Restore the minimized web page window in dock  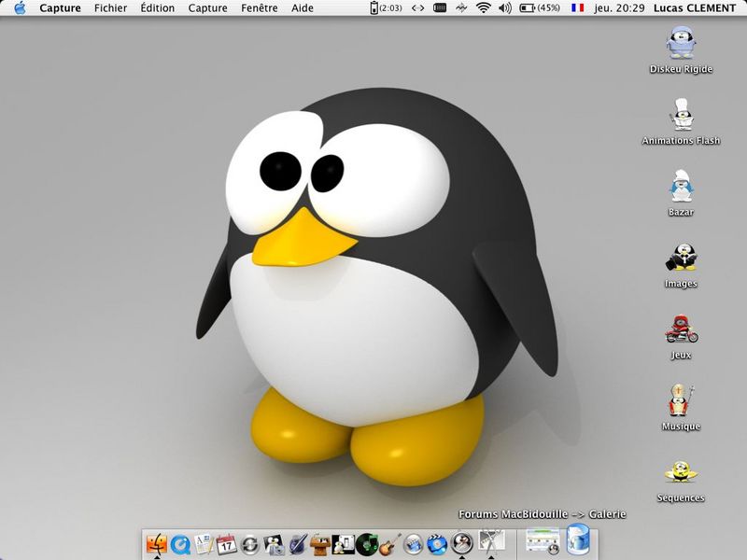coord(543,542)
